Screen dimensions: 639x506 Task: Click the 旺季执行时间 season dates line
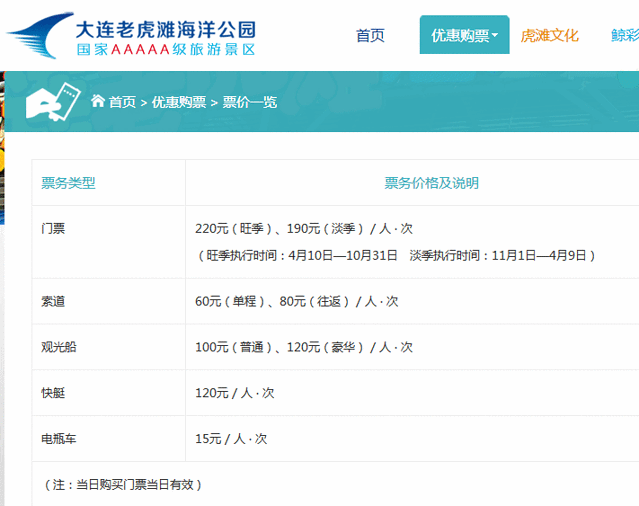tap(396, 256)
